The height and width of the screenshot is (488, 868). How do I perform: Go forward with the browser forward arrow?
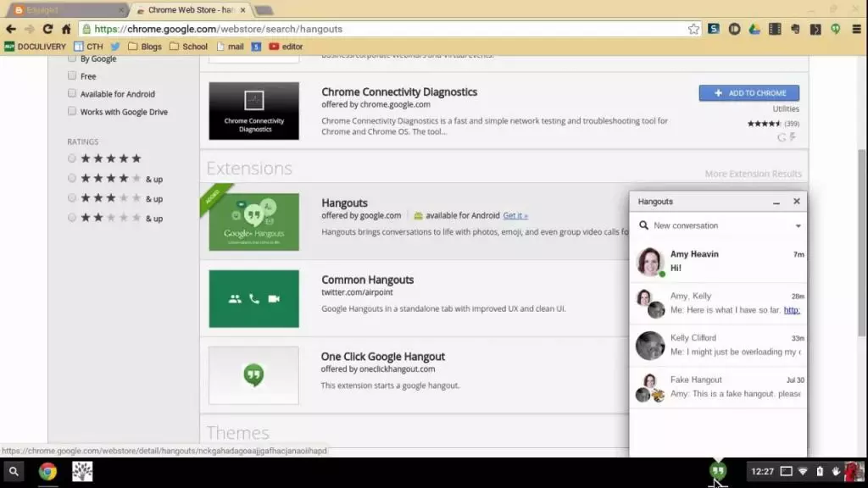coord(30,29)
